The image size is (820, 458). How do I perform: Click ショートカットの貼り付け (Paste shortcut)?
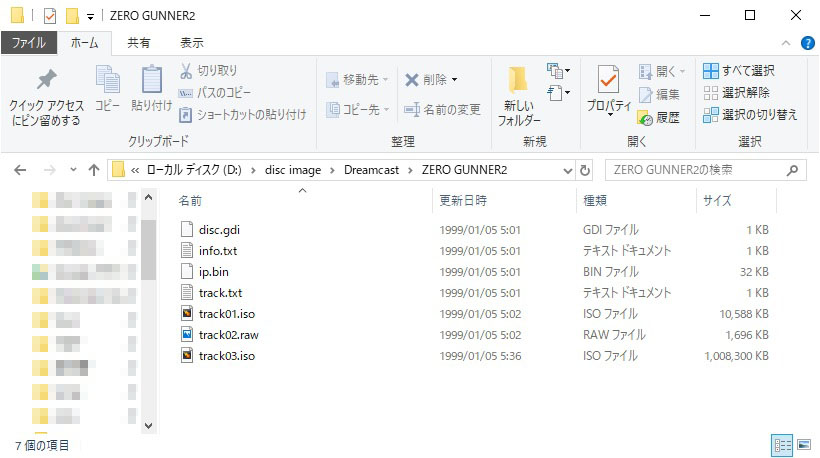point(243,114)
